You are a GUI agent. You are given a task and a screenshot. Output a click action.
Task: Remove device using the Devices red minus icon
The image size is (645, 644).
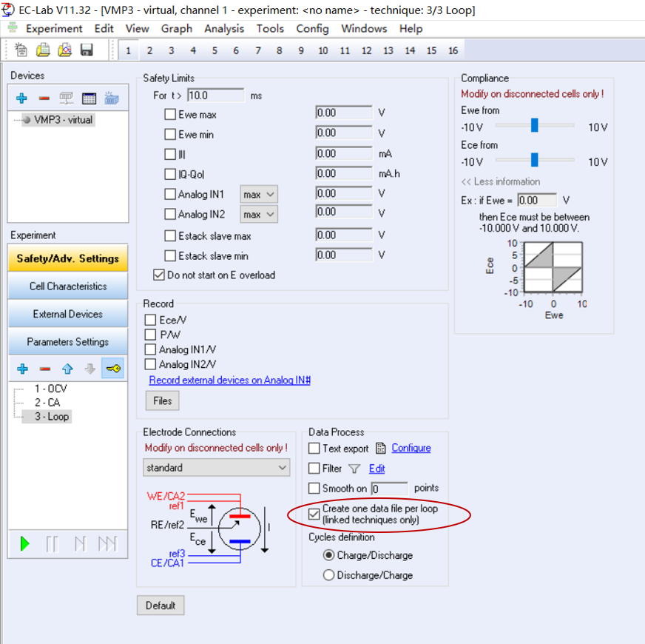44,98
